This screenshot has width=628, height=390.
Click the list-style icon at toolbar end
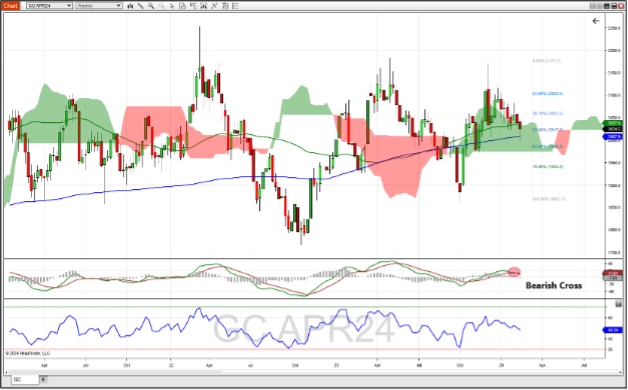(235, 6)
